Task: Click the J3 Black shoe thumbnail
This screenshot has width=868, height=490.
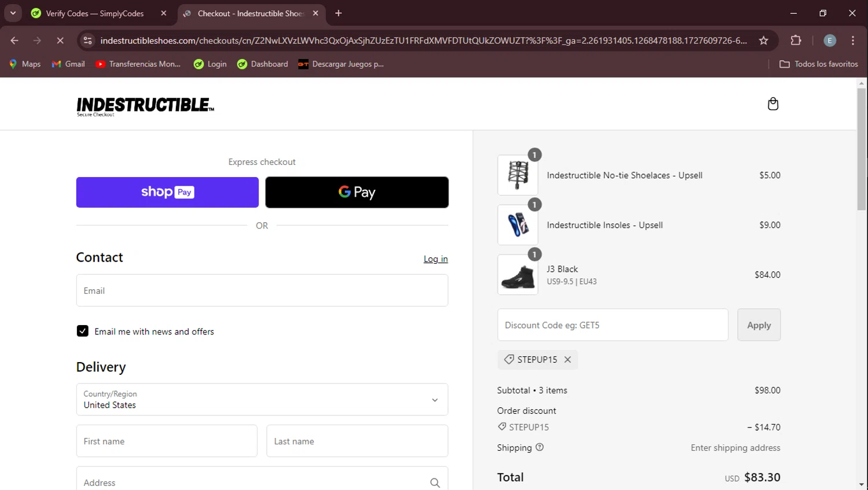Action: click(518, 275)
